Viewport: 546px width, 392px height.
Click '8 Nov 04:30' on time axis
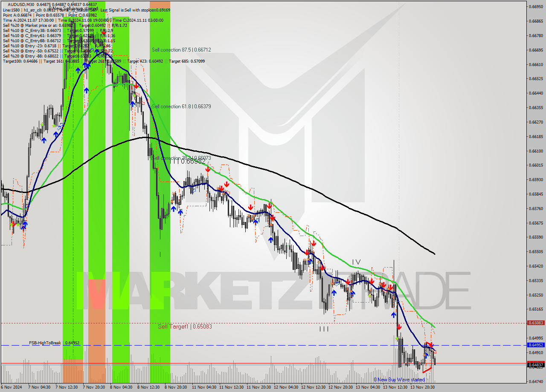(122, 387)
